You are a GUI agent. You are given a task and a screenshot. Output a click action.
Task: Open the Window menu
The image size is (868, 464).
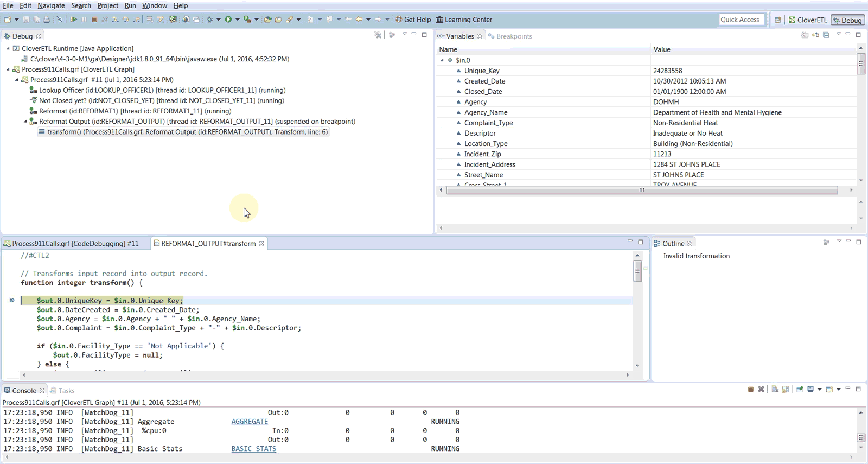pyautogui.click(x=155, y=5)
